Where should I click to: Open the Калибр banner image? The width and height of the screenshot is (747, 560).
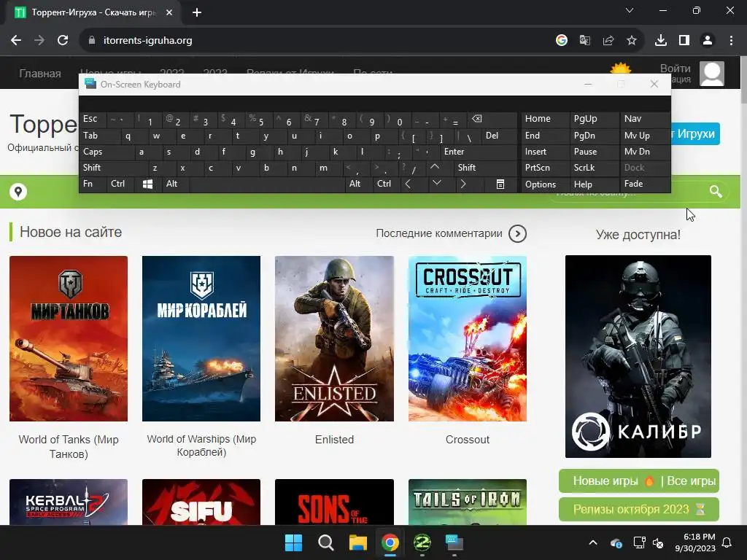pyautogui.click(x=638, y=356)
